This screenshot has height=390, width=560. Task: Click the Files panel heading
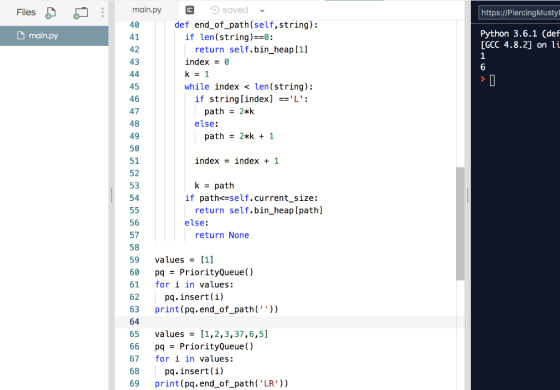click(x=26, y=12)
